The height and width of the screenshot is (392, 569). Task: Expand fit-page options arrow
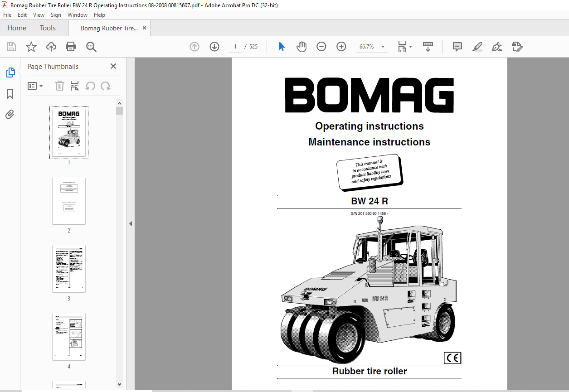pyautogui.click(x=410, y=47)
